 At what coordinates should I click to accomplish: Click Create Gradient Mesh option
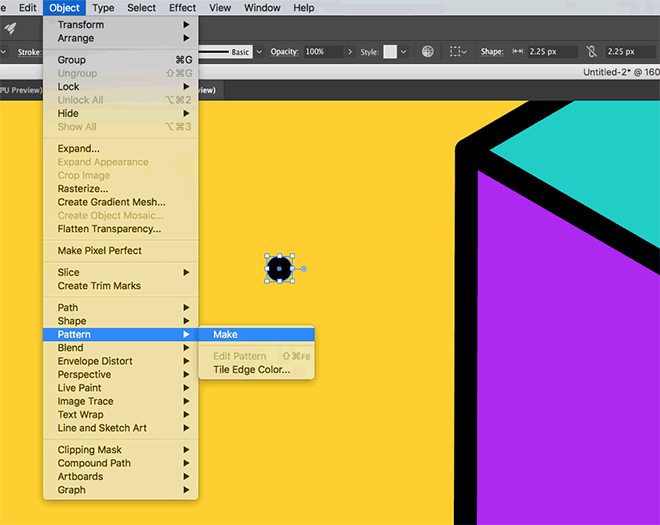tap(111, 202)
